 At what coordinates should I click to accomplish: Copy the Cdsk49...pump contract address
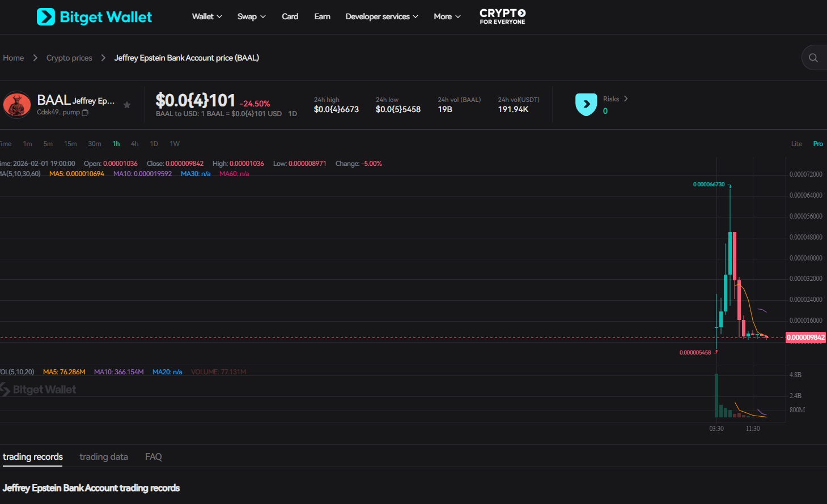click(85, 113)
